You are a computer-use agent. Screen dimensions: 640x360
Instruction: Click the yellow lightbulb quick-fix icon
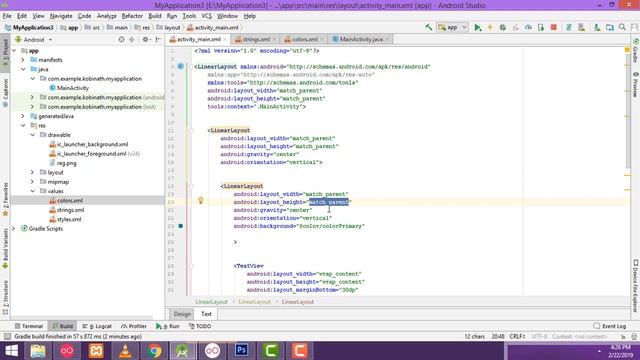(200, 200)
